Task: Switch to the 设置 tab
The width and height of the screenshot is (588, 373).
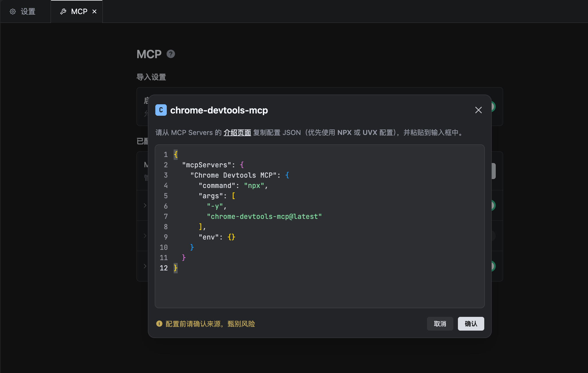Action: point(28,11)
